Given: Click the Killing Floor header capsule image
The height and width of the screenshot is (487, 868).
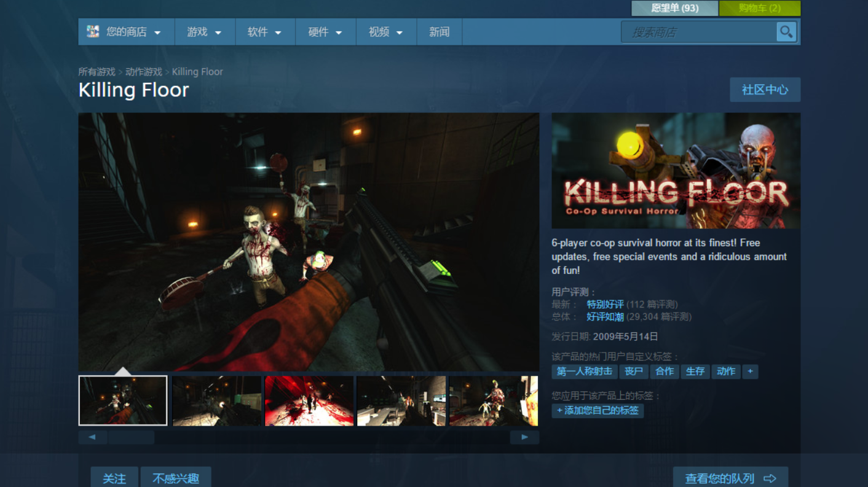Looking at the screenshot, I should [676, 171].
